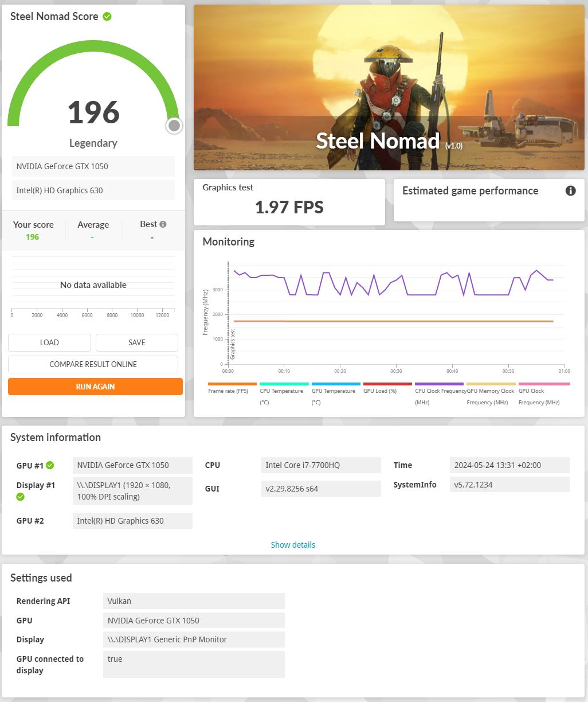The image size is (588, 702).
Task: Click the grey gauge end marker knob
Action: (x=174, y=126)
